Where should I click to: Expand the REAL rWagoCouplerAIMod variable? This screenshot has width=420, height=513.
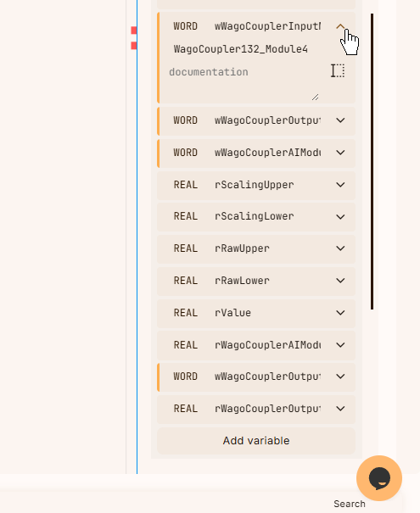coord(340,345)
